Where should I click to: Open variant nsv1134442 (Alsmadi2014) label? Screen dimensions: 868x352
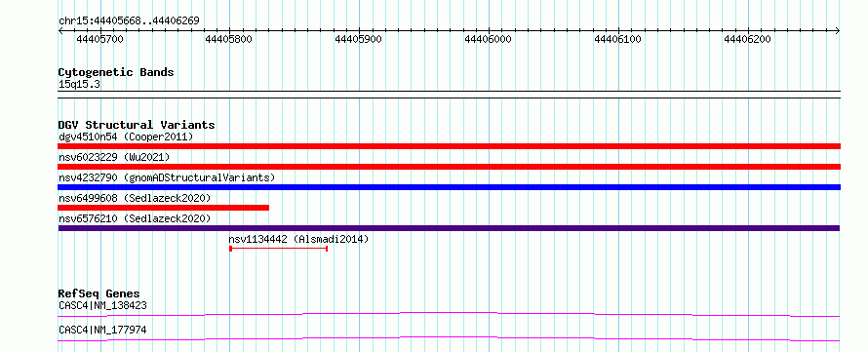(298, 239)
